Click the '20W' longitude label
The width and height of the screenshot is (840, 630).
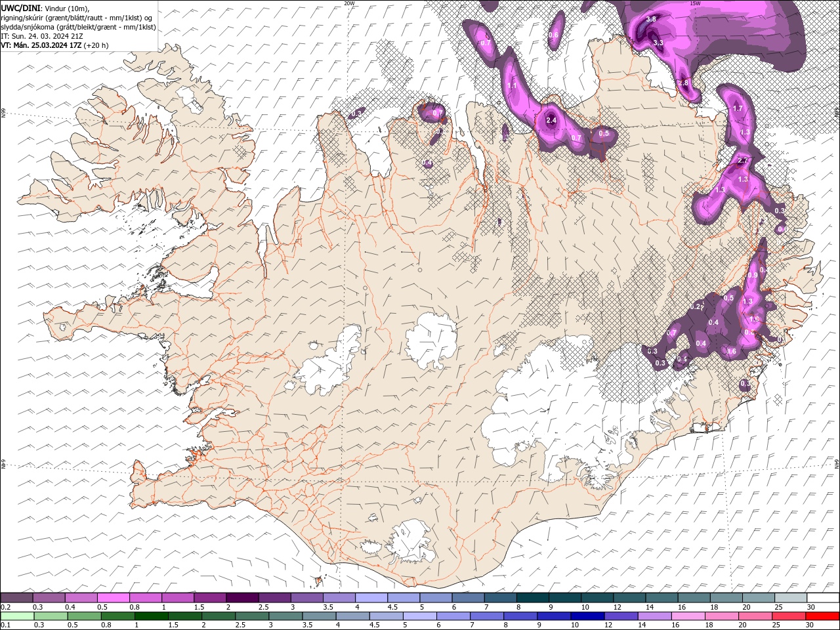click(349, 3)
